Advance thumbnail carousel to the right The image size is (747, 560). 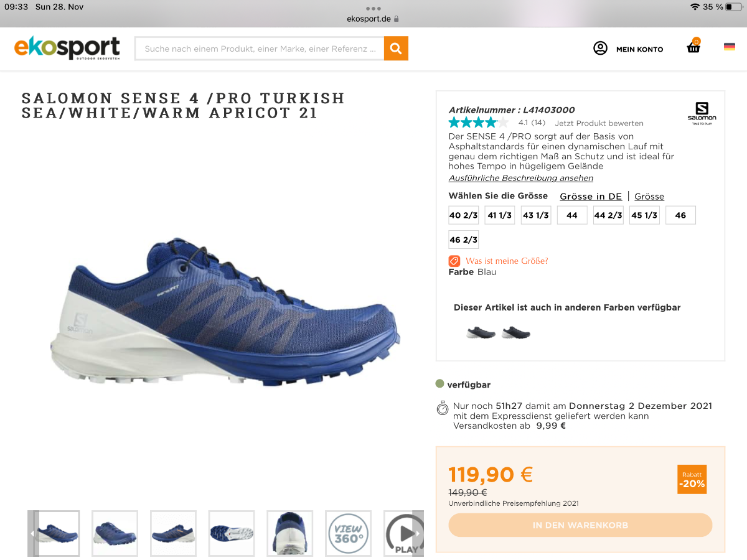pyautogui.click(x=418, y=533)
